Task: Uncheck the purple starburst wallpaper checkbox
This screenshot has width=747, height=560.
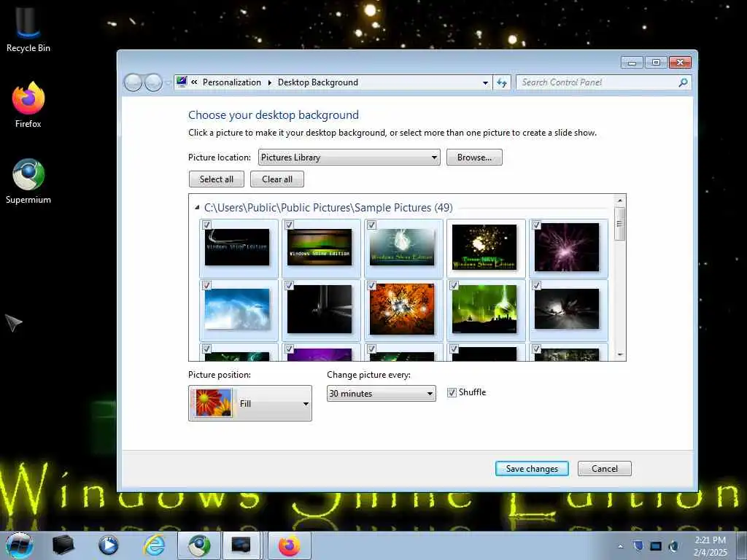Action: (536, 225)
